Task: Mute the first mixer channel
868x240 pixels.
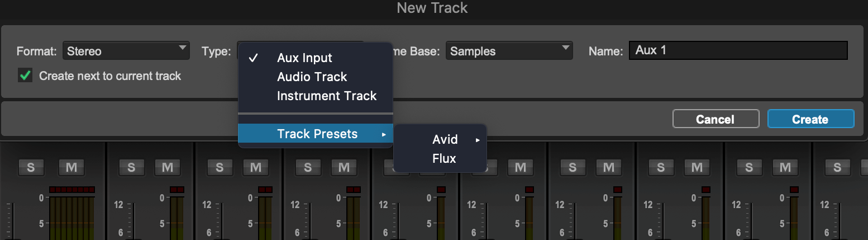Action: 71,167
